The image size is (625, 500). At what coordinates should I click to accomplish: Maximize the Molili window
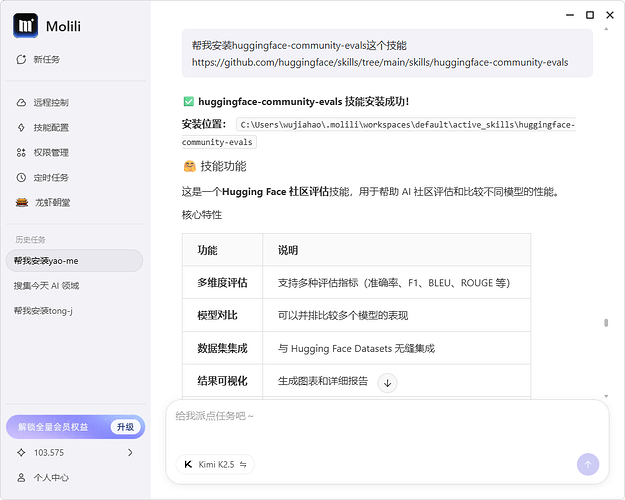coord(590,15)
